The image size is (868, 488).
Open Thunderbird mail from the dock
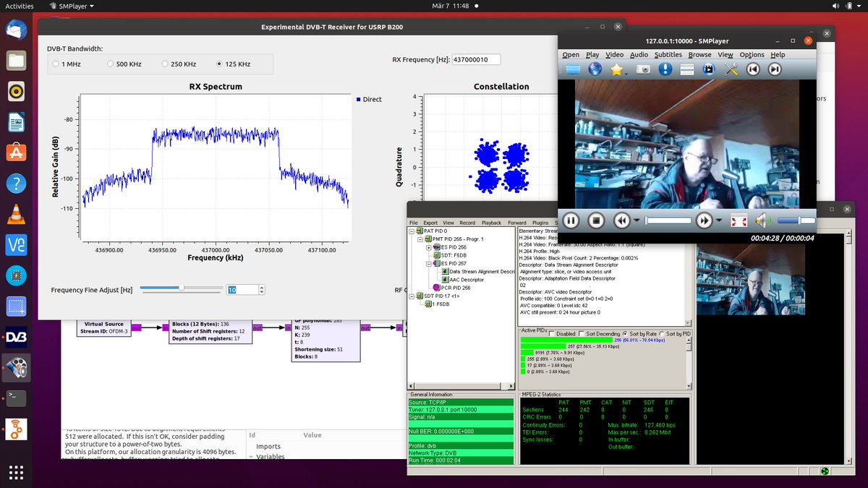tap(16, 30)
